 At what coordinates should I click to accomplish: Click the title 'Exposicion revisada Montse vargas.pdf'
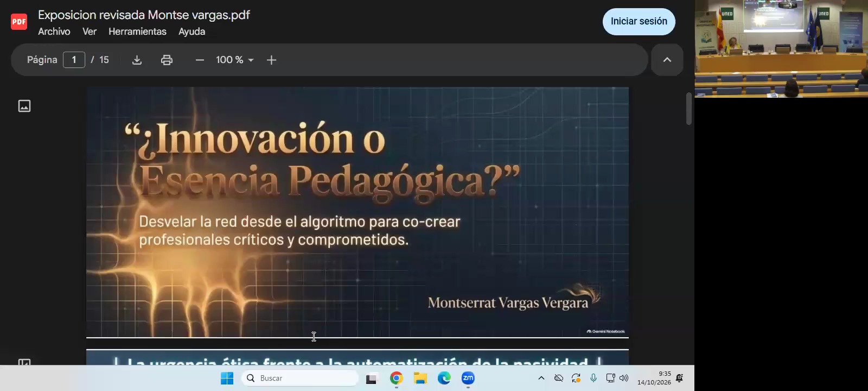144,15
